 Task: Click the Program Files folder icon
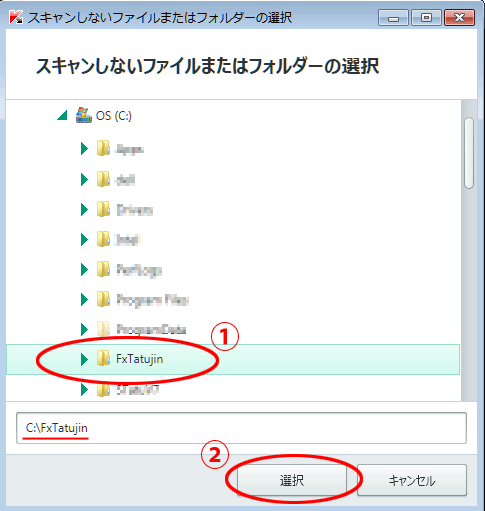[103, 299]
